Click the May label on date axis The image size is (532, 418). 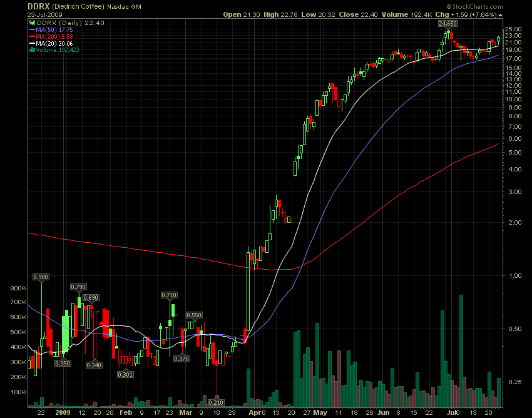(320, 412)
